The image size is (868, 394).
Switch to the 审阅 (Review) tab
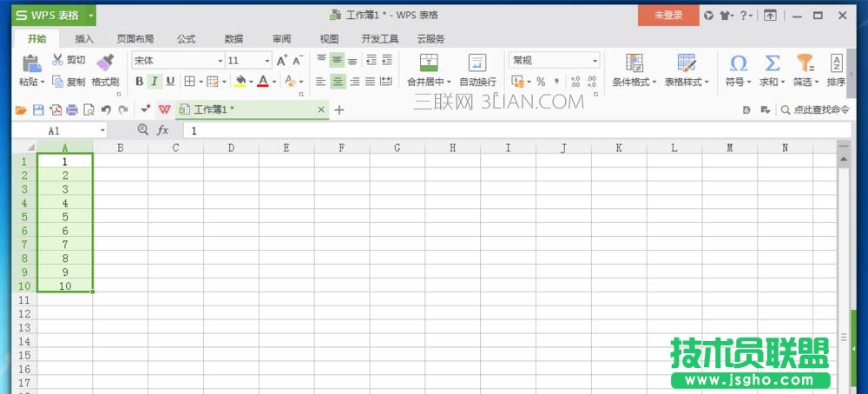click(x=281, y=39)
